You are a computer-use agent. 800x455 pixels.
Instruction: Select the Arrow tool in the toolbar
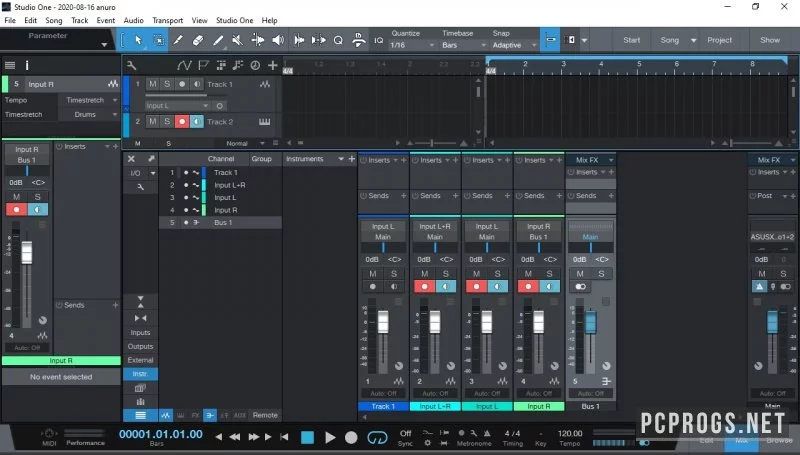tap(138, 40)
